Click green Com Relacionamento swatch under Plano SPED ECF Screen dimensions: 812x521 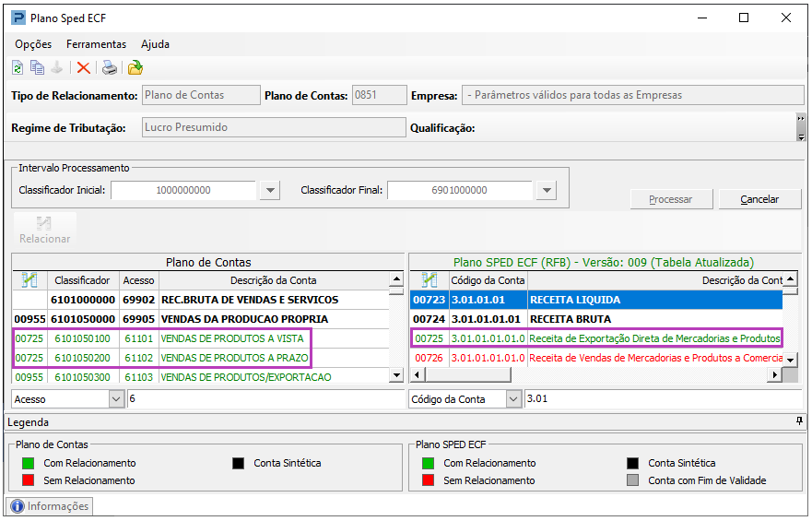click(x=429, y=463)
